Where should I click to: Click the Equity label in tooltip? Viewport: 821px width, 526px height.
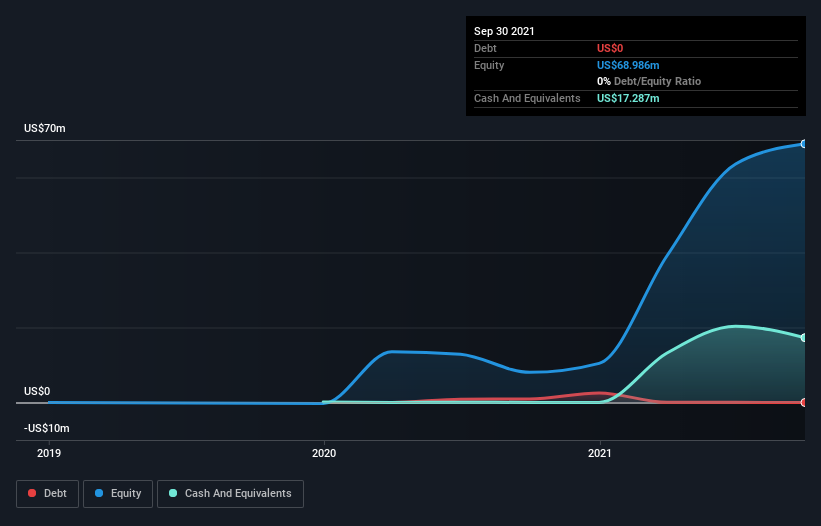pyautogui.click(x=489, y=65)
